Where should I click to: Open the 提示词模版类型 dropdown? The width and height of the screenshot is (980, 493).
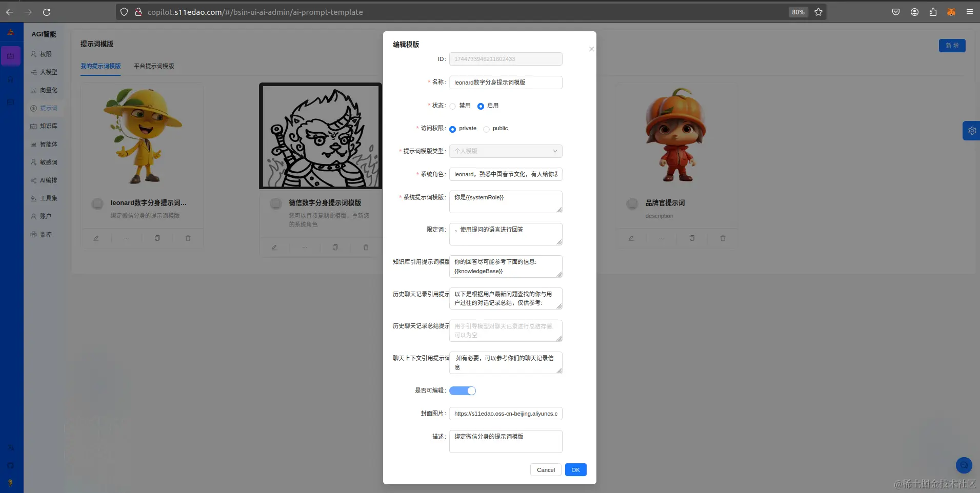click(505, 151)
